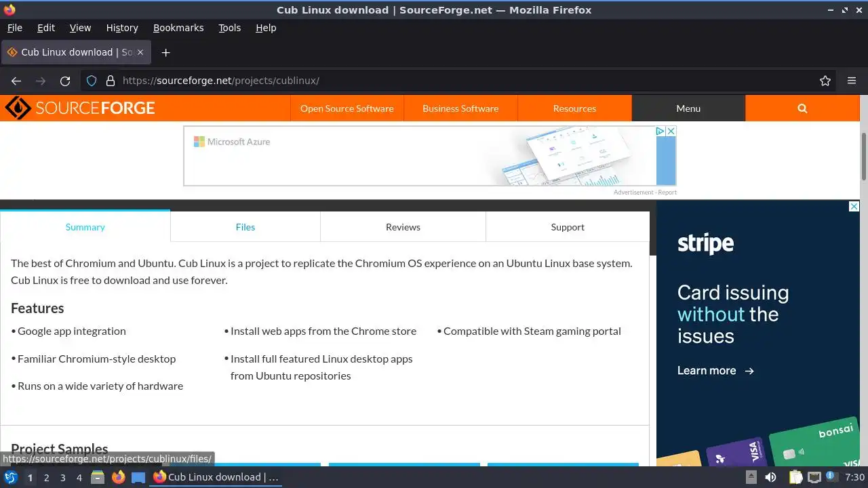Close the Cub Linux download tab
868x488 pixels.
(x=140, y=52)
